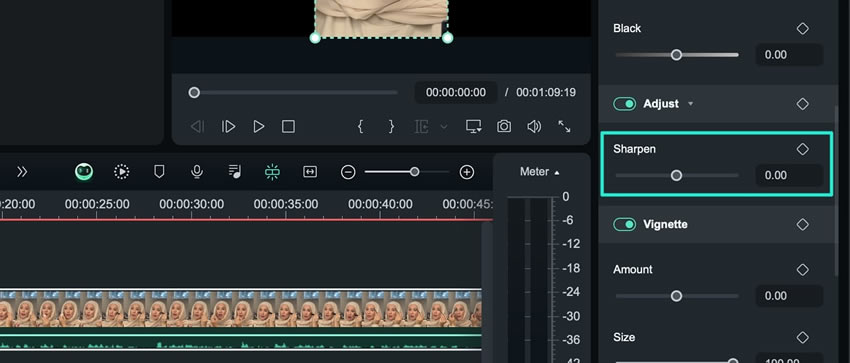850x363 pixels.
Task: Disable the Vignette toggle switch
Action: pyautogui.click(x=624, y=224)
